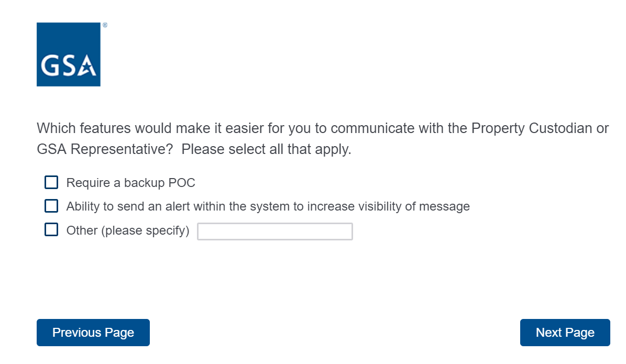
Task: Check the Require a backup POC box
Action: [x=51, y=182]
